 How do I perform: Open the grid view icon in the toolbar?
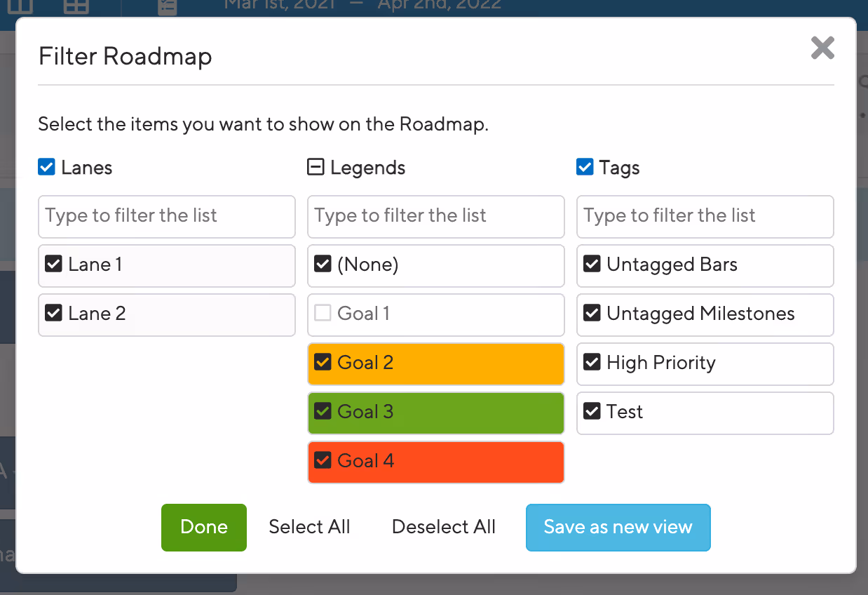(75, 7)
